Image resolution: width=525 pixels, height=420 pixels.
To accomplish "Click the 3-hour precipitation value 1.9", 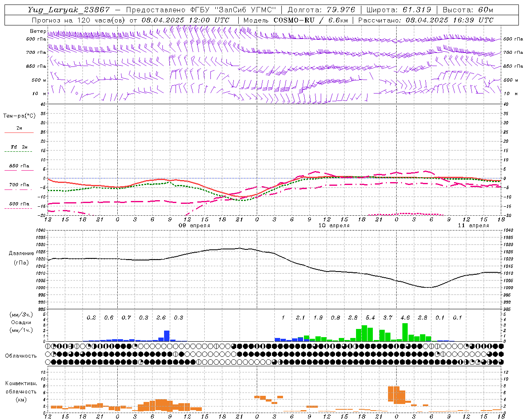I will [318, 318].
